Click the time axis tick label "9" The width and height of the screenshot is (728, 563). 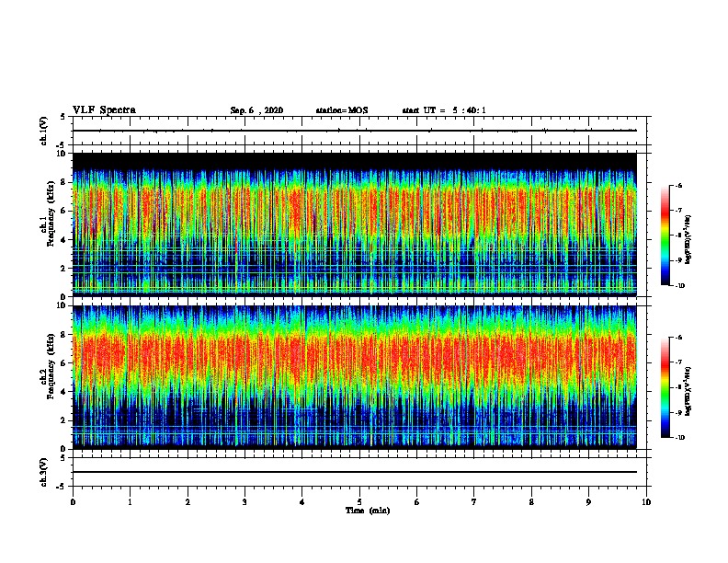pyautogui.click(x=588, y=502)
